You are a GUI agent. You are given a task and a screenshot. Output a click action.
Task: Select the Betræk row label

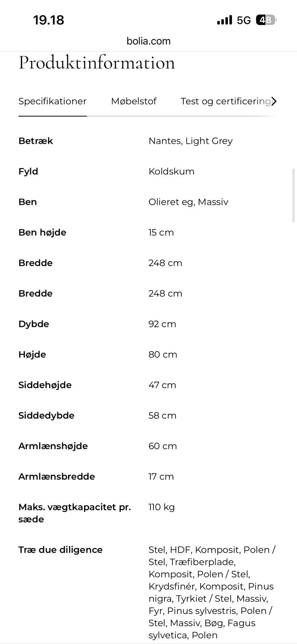(36, 141)
